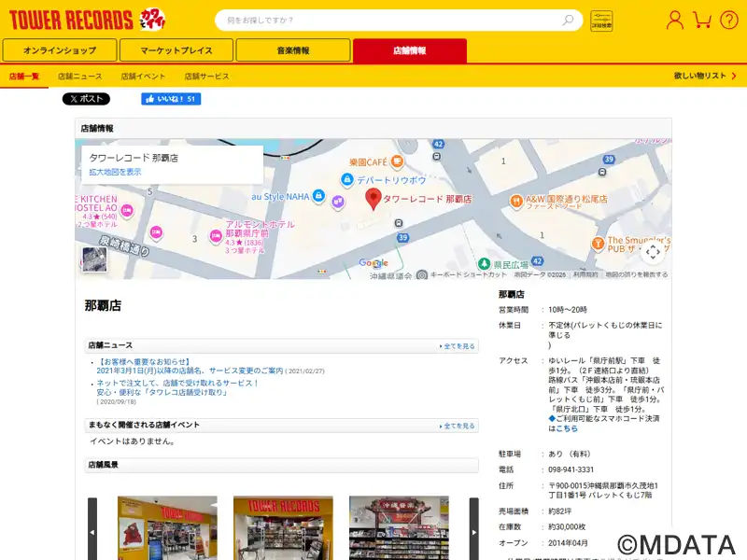
Task: Click the map camera rotate control icon
Action: pos(653,251)
